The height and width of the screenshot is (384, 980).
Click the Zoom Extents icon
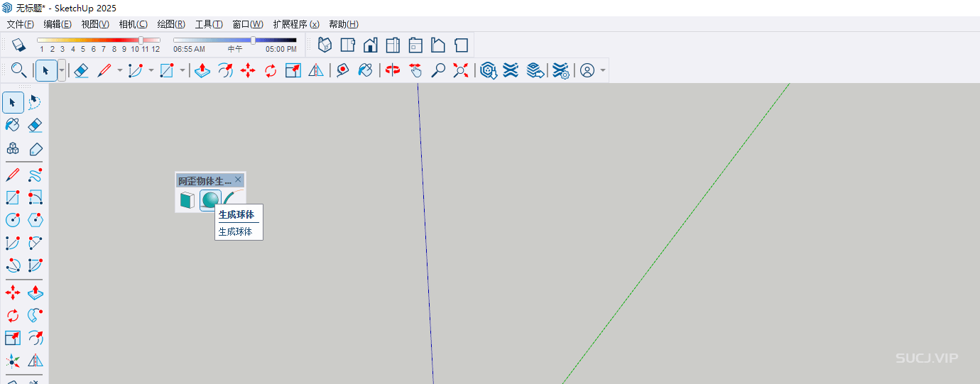(462, 70)
